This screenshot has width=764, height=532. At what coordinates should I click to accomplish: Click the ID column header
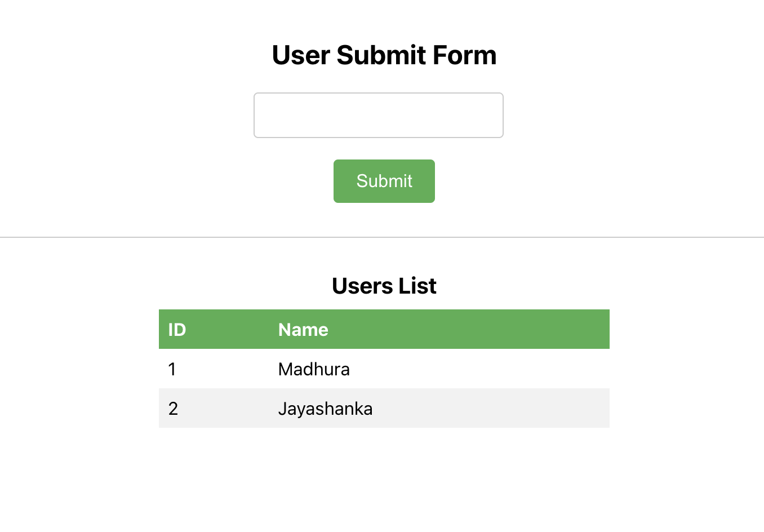tap(177, 330)
